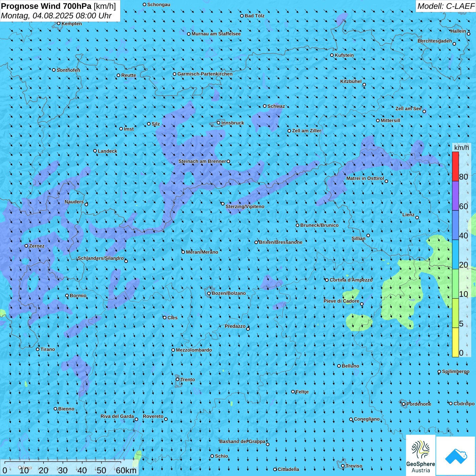Click the 'Sonthofen' label
Image resolution: width=476 pixels, height=476 pixels.
(x=68, y=70)
